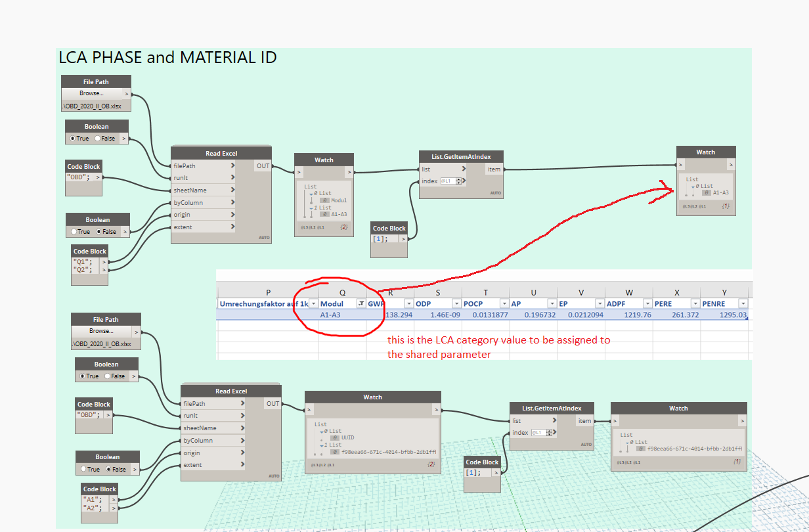Open the POCP column filter dropdown
The height and width of the screenshot is (532, 809).
point(504,303)
